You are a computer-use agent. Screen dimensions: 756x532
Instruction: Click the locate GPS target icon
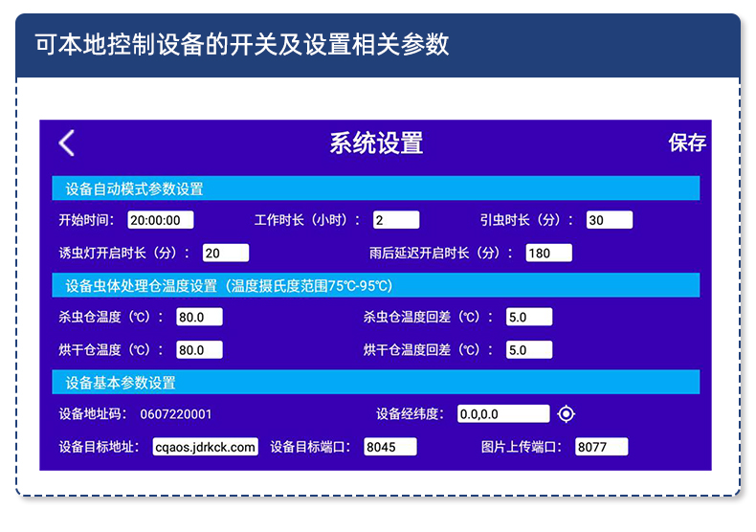tap(567, 413)
